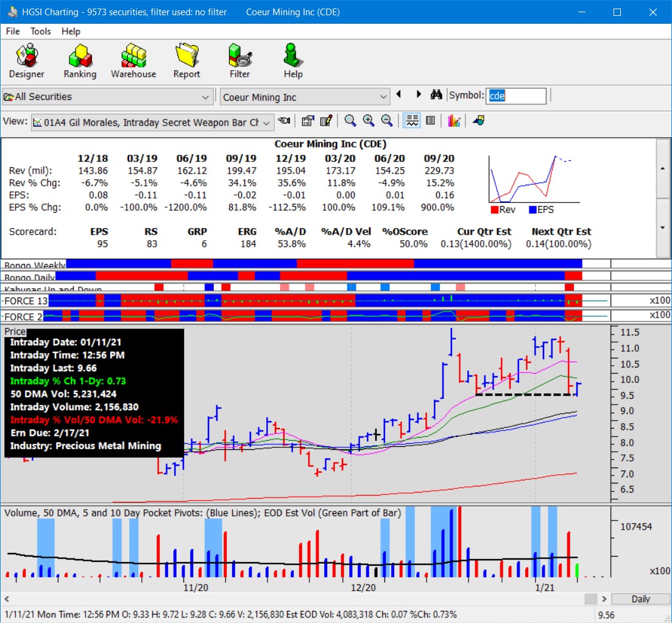The width and height of the screenshot is (672, 623).
Task: Click the binoculars find security icon
Action: point(436,94)
